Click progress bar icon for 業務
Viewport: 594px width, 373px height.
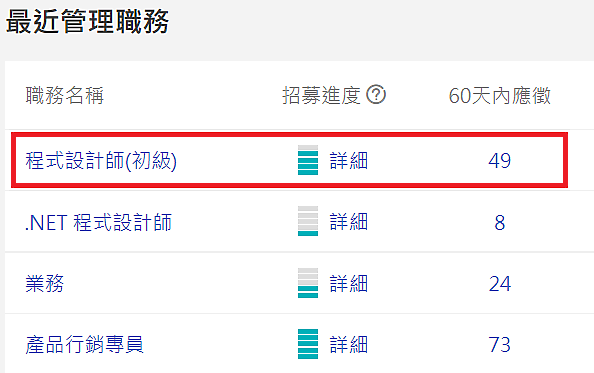(308, 283)
